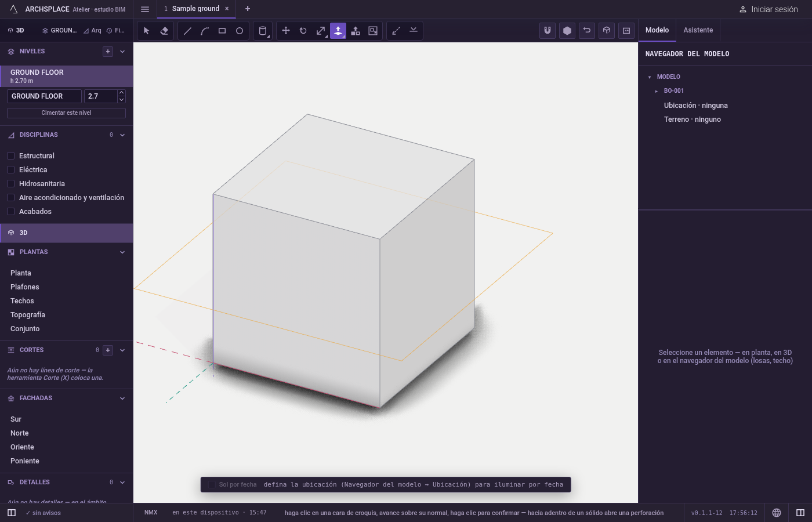The image size is (812, 522).
Task: Select the rotate tool
Action: 303,31
